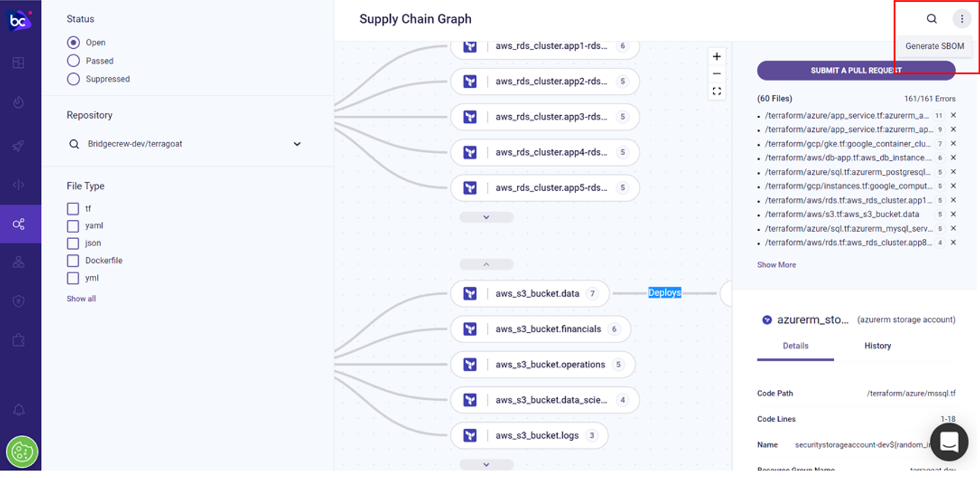
Task: Check the Dockerfile file type checkbox
Action: (x=73, y=261)
